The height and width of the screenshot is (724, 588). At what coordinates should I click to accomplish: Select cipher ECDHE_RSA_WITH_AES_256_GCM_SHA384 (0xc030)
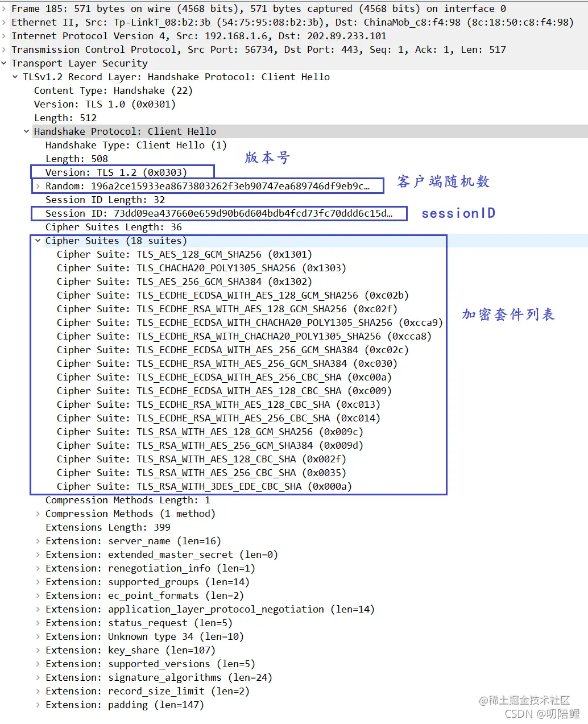[x=227, y=363]
